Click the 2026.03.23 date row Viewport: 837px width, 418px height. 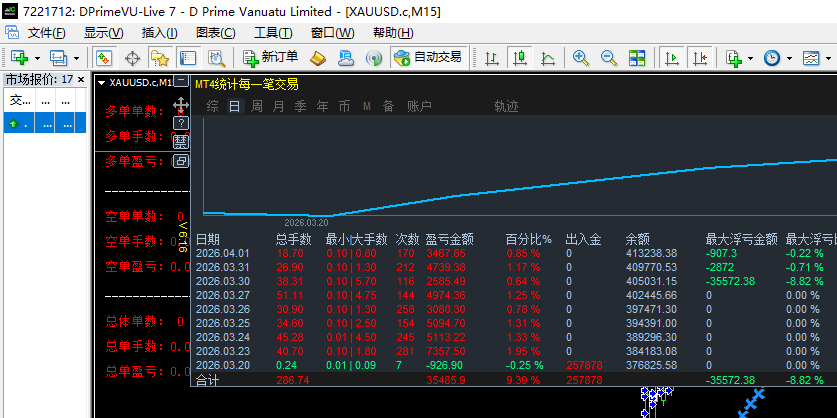(x=223, y=351)
